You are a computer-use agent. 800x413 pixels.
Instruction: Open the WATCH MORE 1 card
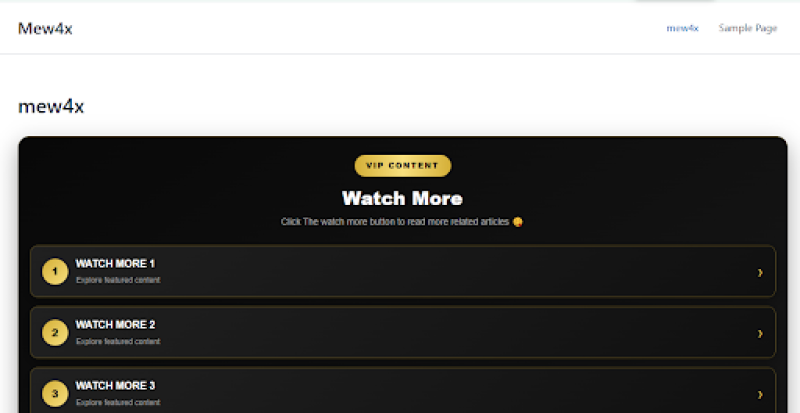click(403, 271)
